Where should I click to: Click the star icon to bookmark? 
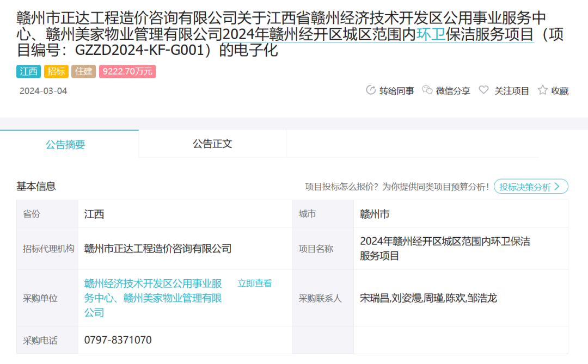(542, 90)
